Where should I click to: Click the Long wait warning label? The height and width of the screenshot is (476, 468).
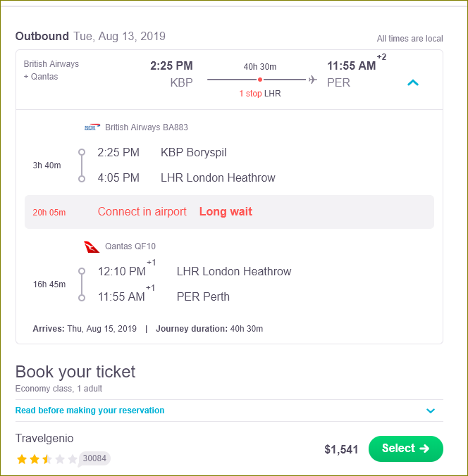pyautogui.click(x=226, y=211)
